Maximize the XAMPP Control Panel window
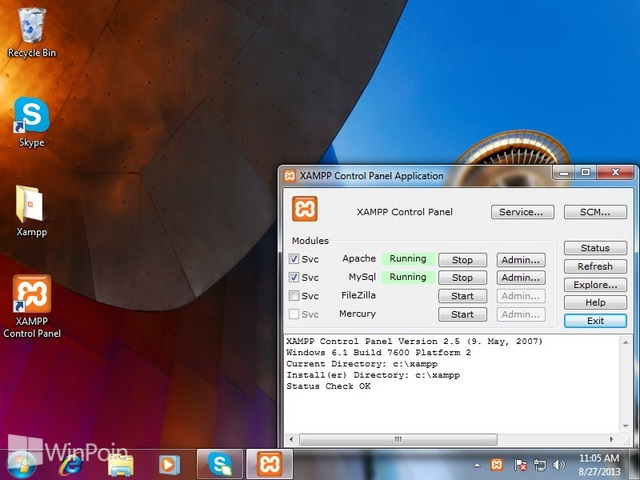 [x=586, y=173]
